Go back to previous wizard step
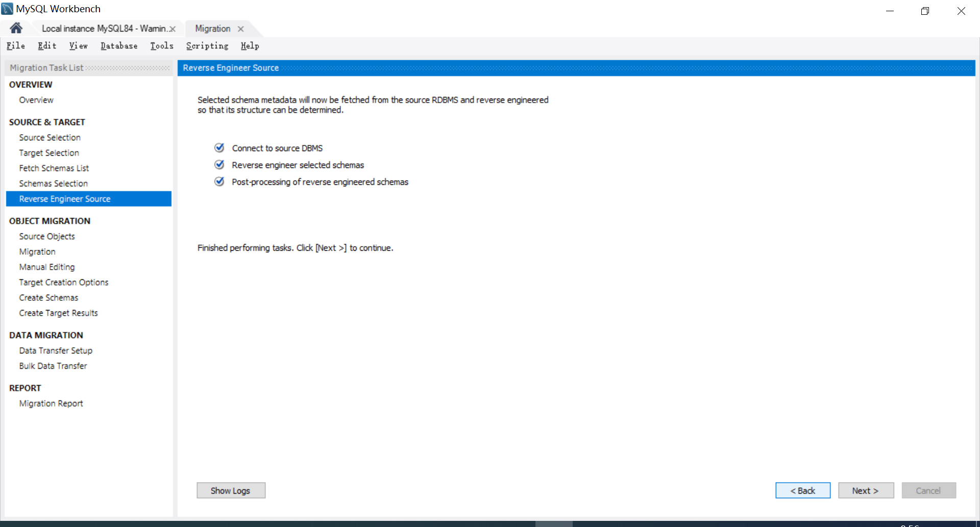980x527 pixels. click(x=803, y=490)
